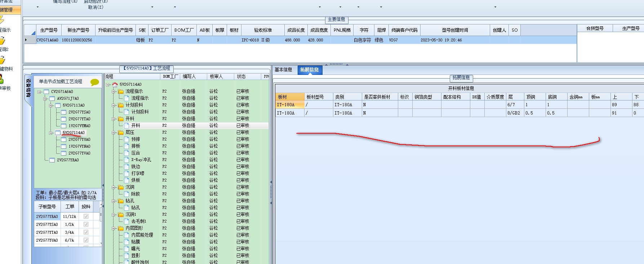This screenshot has width=644, height=264.
Task: Switch to the 基本信息 tab
Action: pyautogui.click(x=284, y=70)
